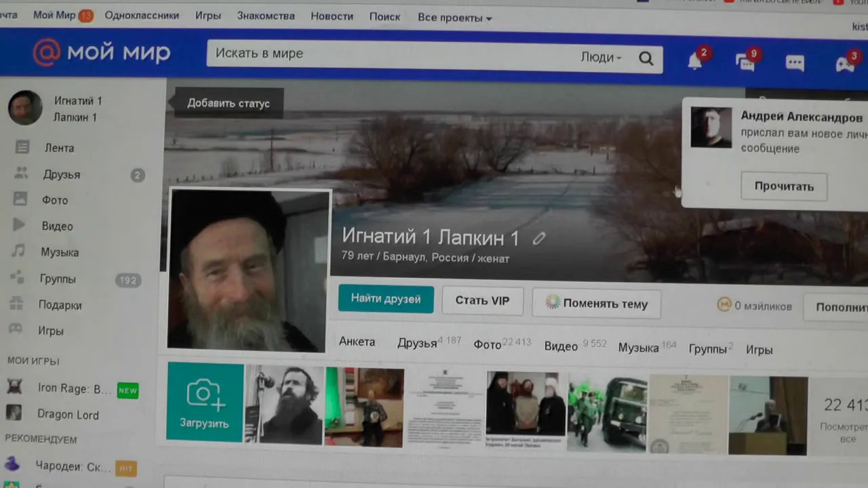Click the Друзья sidebar icon
Screen dimensions: 868x488
tap(22, 173)
